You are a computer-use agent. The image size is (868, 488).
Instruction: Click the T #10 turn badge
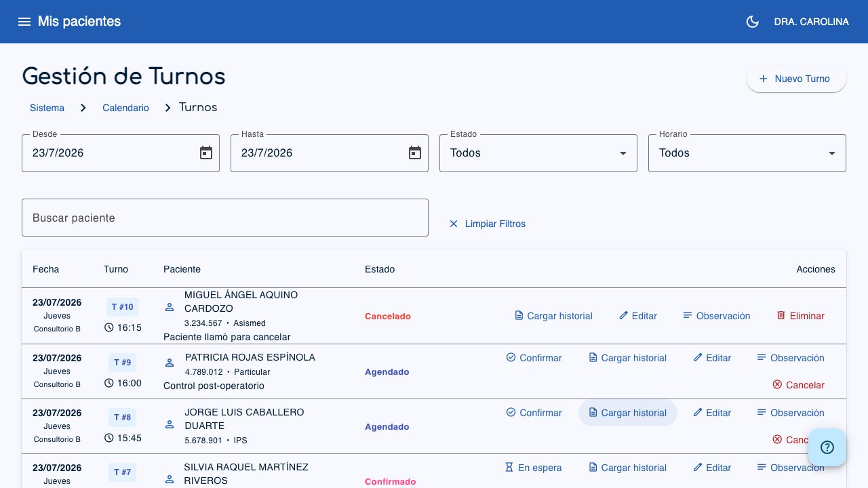123,307
